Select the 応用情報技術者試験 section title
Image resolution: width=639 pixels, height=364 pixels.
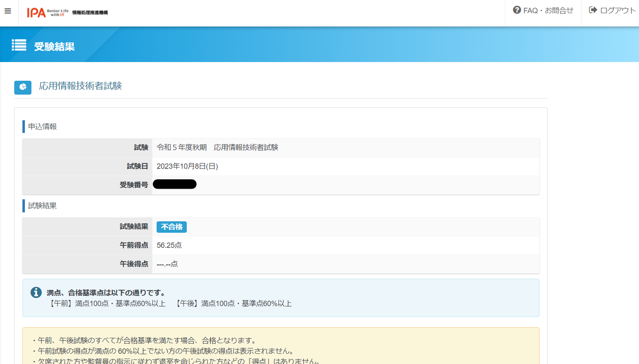tap(80, 86)
